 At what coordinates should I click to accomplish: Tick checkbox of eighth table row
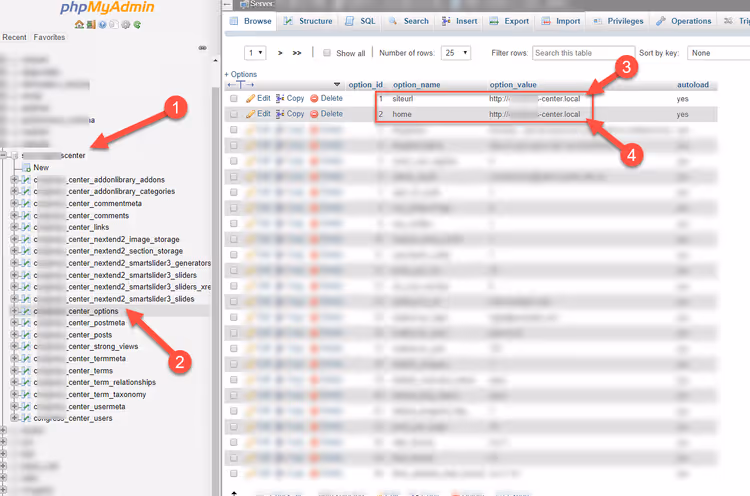pyautogui.click(x=233, y=208)
